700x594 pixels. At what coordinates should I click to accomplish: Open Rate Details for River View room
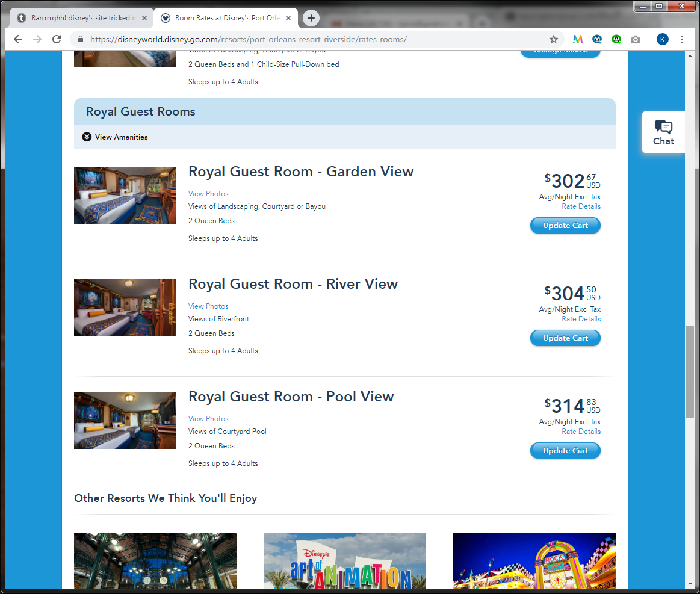(581, 319)
